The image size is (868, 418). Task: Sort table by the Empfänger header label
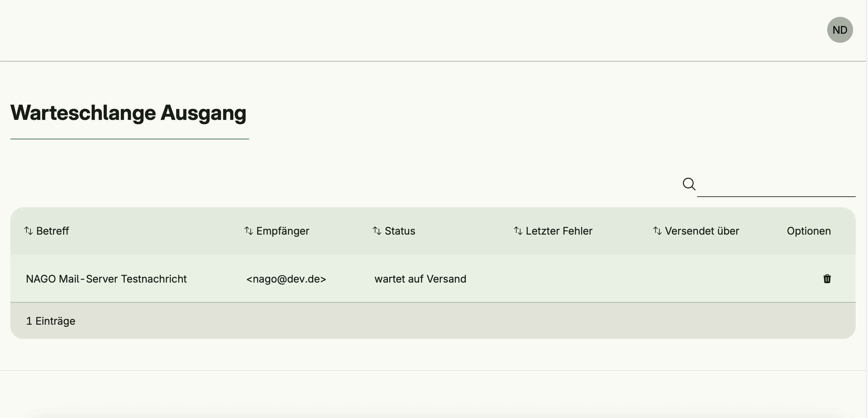283,231
